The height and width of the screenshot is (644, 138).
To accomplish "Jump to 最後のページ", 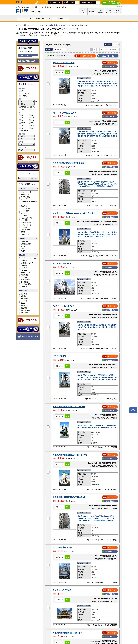I will (x=113, y=49).
